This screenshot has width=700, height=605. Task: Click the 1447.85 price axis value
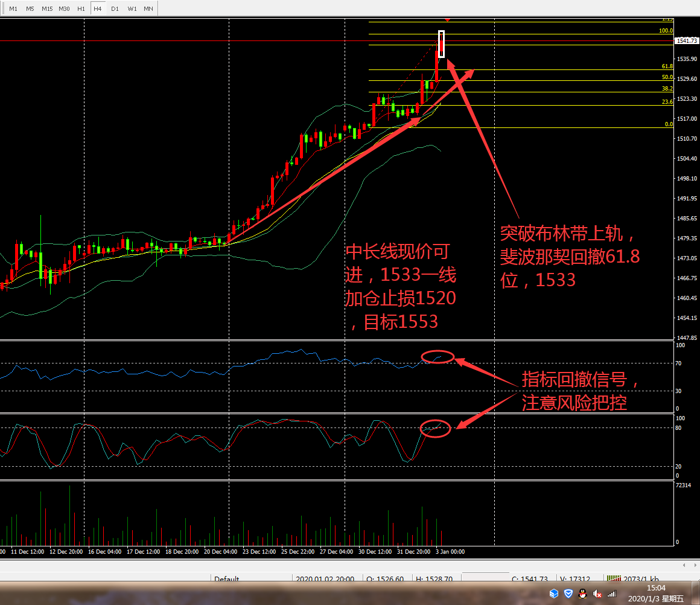(687, 338)
